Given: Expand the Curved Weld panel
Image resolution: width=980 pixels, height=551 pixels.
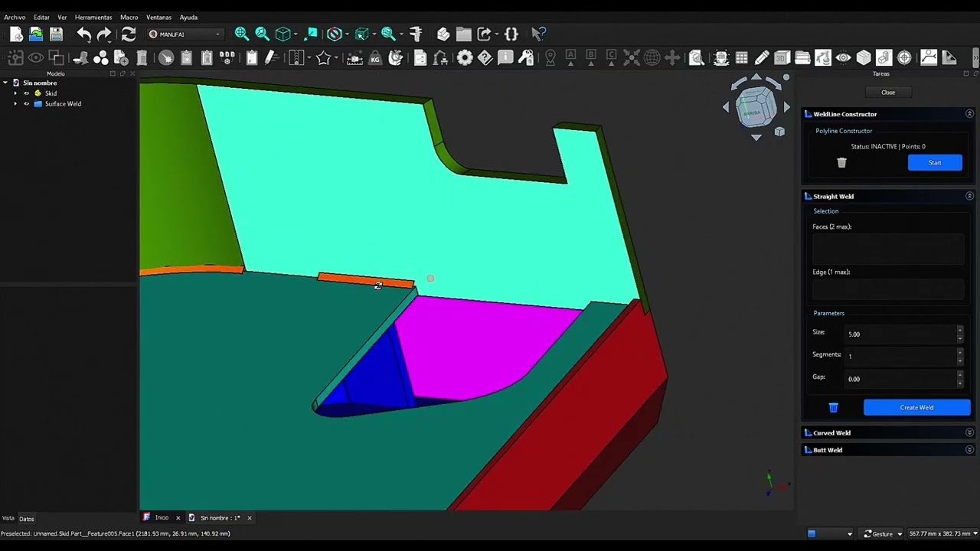Looking at the screenshot, I should pyautogui.click(x=969, y=432).
